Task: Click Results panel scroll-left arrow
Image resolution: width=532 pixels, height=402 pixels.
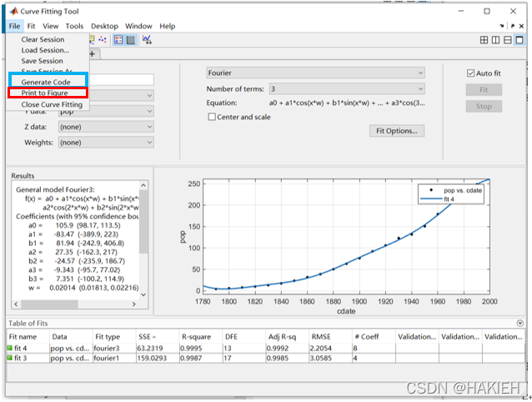Action: 17,304
